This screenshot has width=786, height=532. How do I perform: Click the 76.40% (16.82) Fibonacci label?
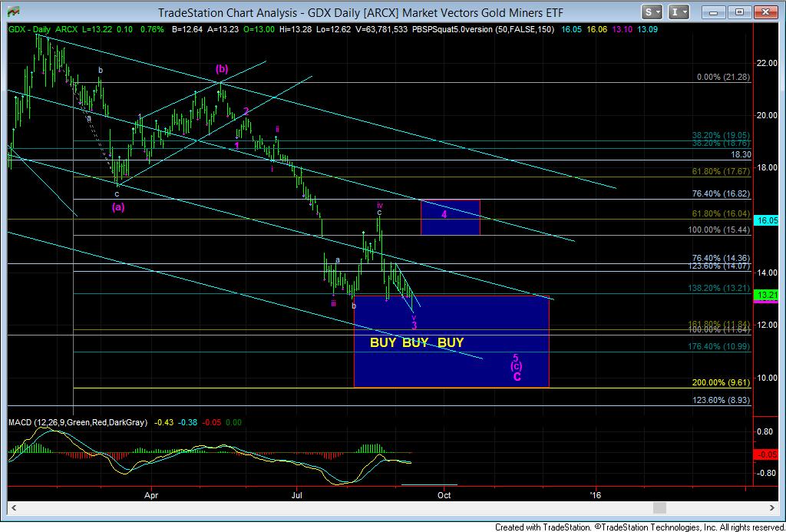(721, 193)
